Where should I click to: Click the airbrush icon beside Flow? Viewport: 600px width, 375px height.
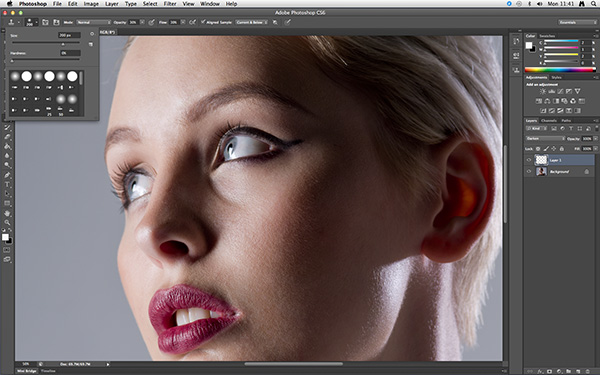[192, 22]
